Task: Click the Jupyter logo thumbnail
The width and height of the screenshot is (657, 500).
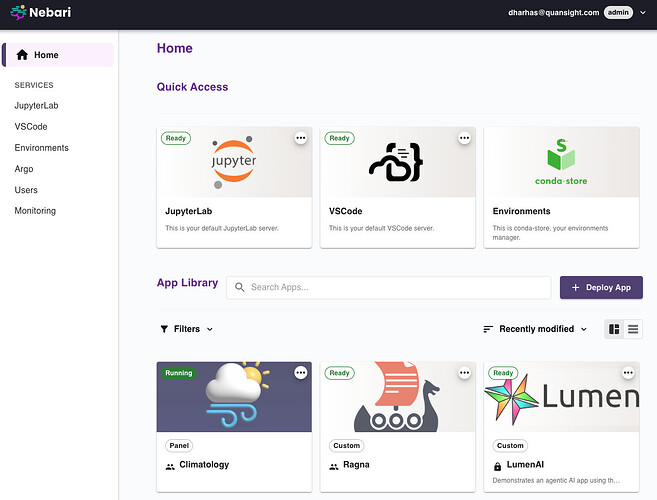Action: pyautogui.click(x=234, y=162)
